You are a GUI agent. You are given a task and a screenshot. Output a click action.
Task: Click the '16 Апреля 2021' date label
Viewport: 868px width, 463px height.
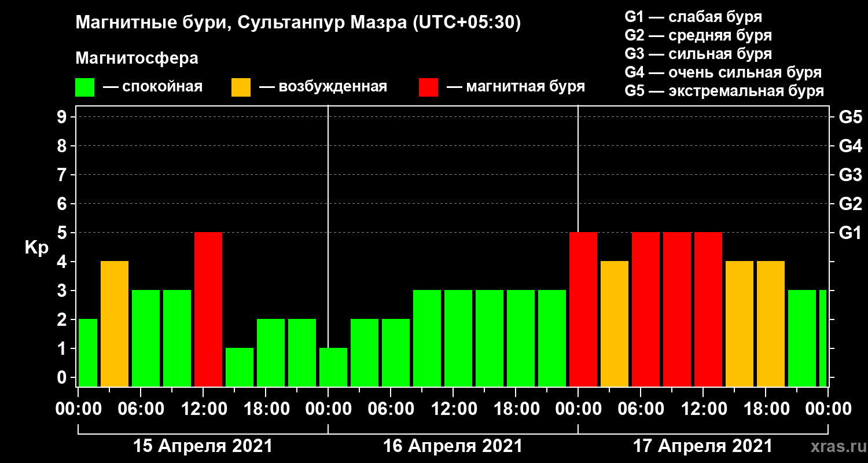click(x=453, y=446)
